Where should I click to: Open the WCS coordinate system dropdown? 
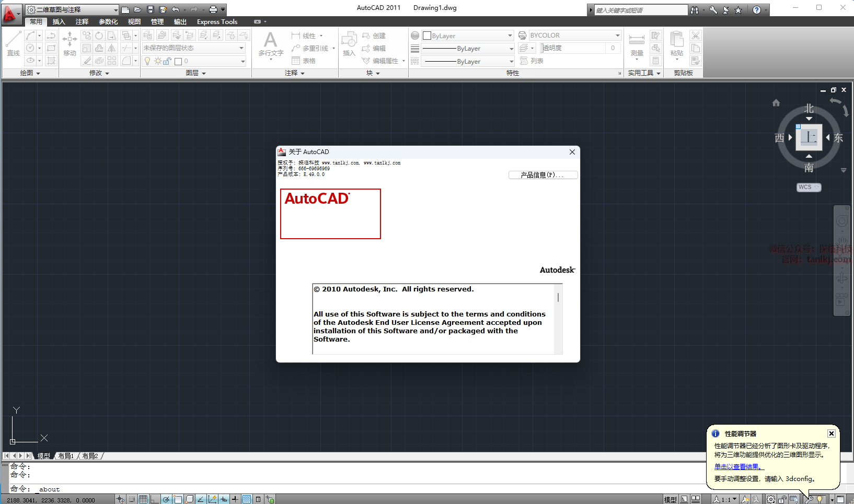(809, 187)
